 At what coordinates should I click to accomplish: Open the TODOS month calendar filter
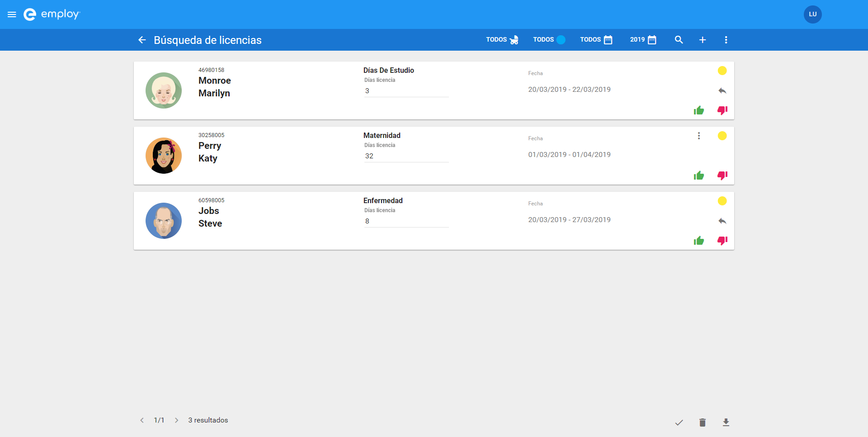tap(596, 40)
